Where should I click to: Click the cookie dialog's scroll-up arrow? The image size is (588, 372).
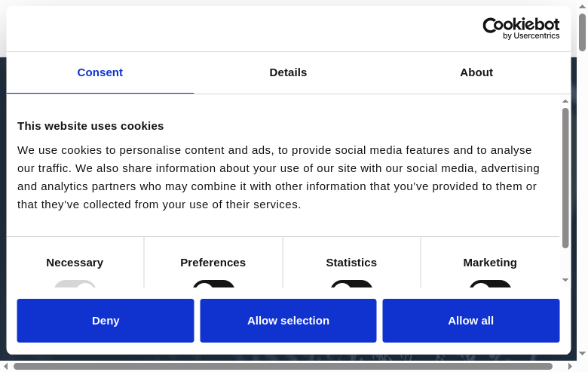tap(565, 101)
